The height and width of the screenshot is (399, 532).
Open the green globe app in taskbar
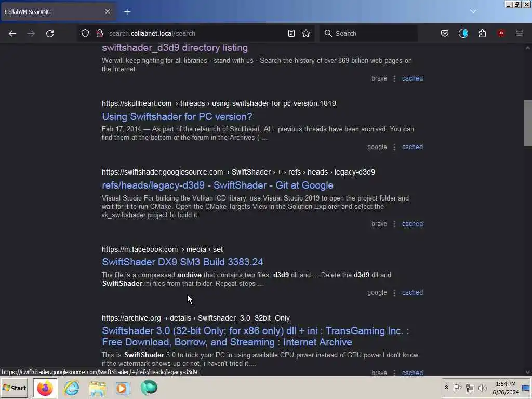[x=149, y=388]
